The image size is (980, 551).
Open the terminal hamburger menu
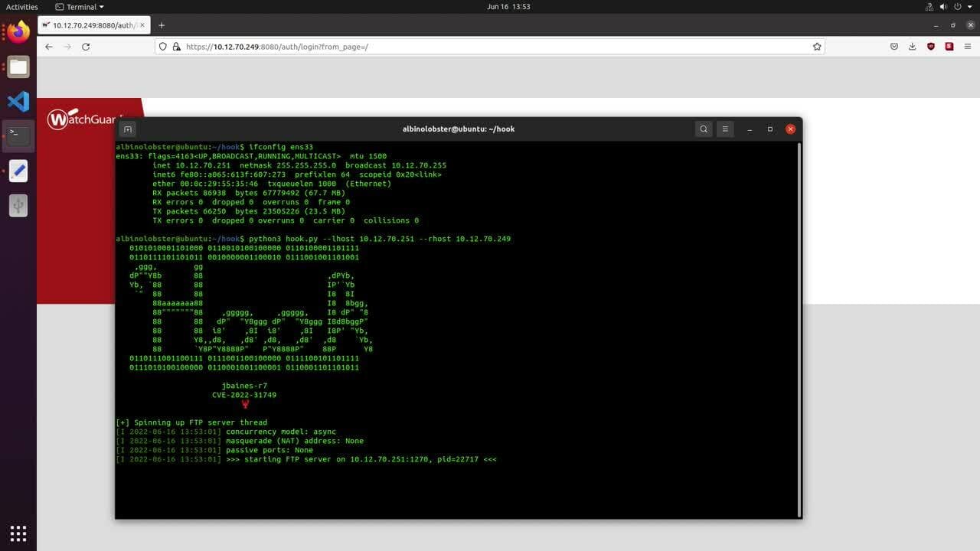click(x=725, y=129)
